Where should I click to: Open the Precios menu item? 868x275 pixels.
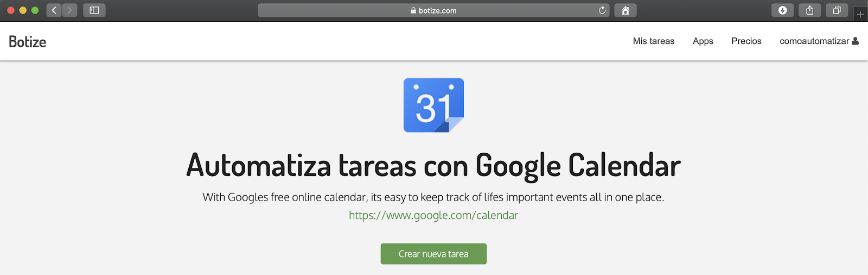click(746, 41)
